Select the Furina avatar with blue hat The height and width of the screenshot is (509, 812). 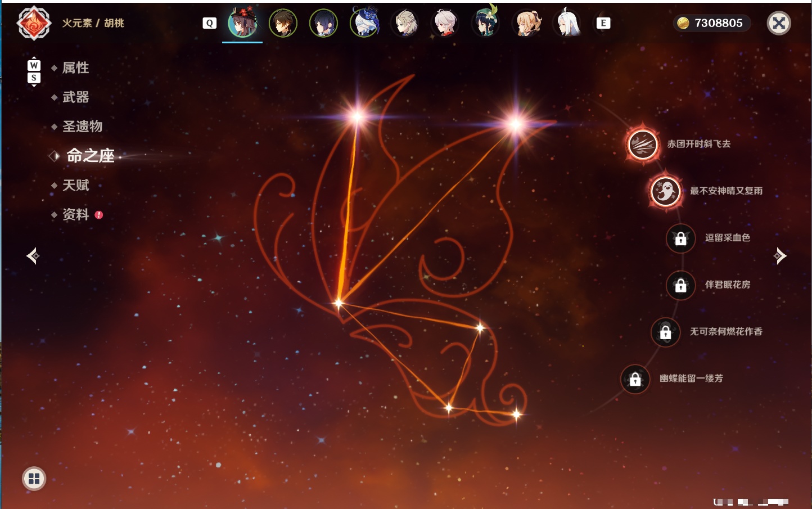point(364,22)
